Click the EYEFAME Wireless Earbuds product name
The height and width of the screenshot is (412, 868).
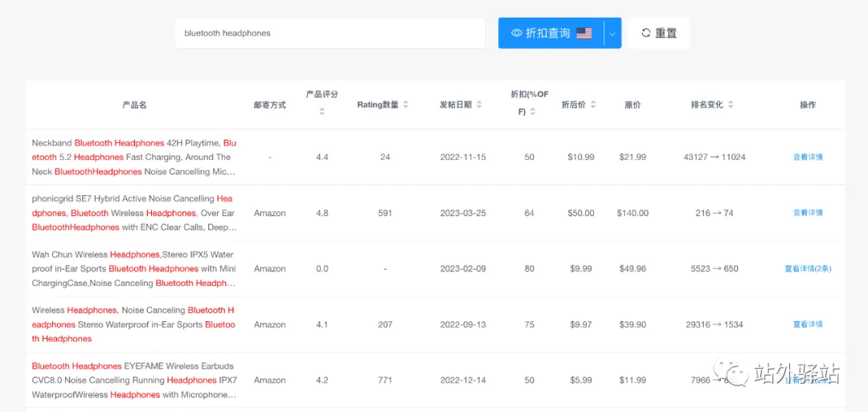pyautogui.click(x=134, y=381)
